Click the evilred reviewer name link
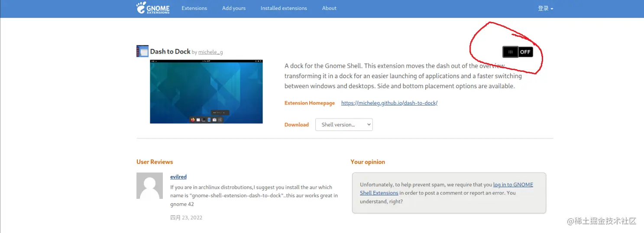The width and height of the screenshot is (644, 233). (178, 176)
